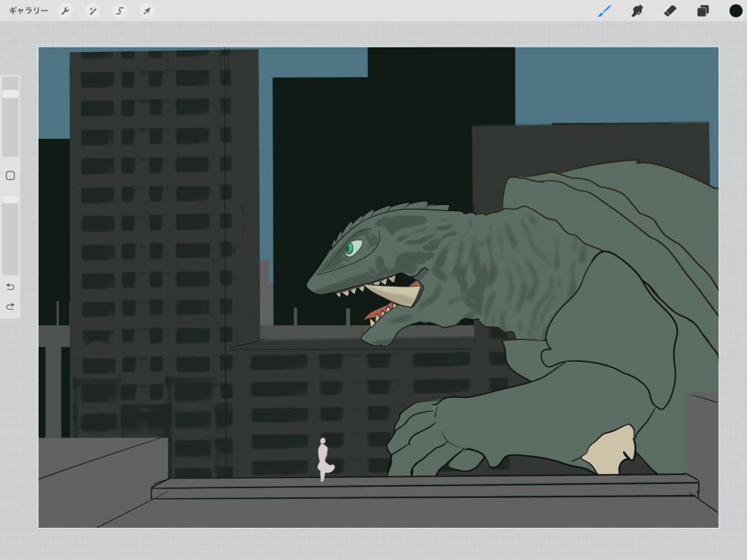The height and width of the screenshot is (560, 747).
Task: Click the brush size slider handle
Action: point(10,94)
